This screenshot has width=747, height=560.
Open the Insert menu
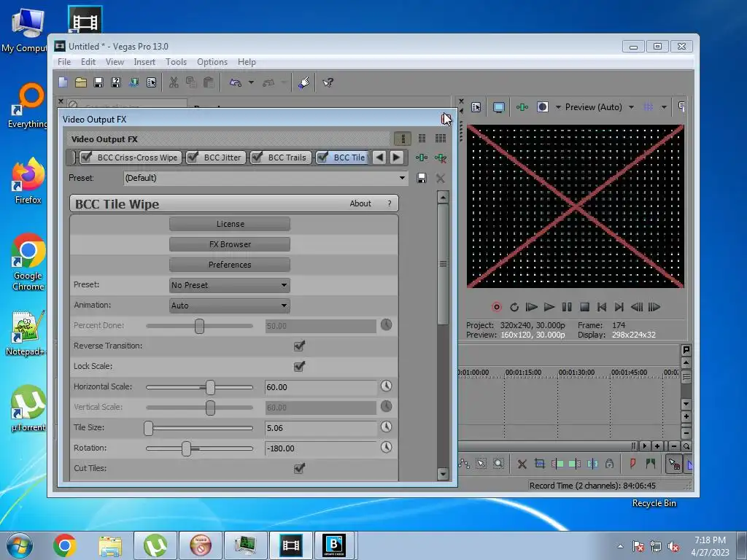coord(144,62)
